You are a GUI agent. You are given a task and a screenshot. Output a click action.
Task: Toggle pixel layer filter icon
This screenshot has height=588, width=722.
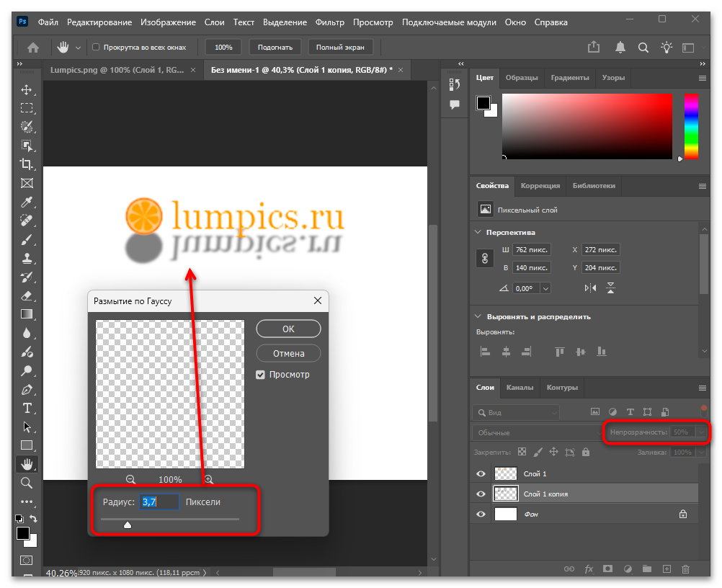[595, 412]
